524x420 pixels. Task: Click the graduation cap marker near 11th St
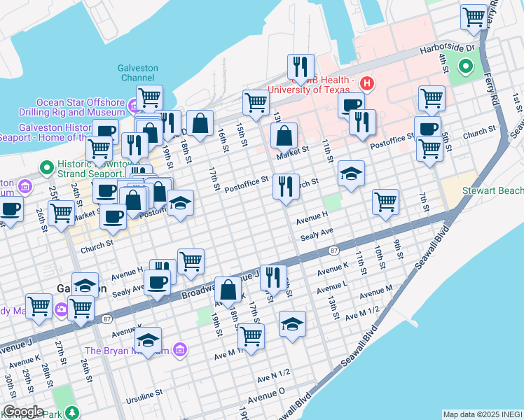351,174
